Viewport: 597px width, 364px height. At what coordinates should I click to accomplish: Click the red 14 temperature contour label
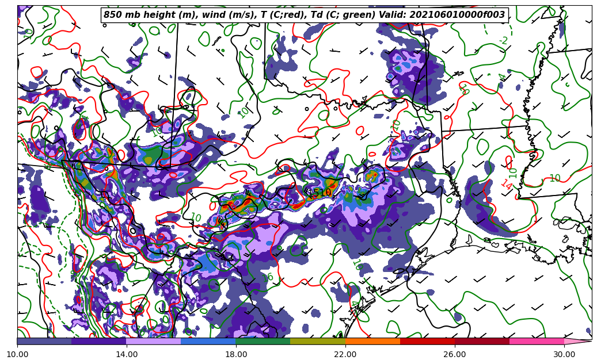[507, 185]
